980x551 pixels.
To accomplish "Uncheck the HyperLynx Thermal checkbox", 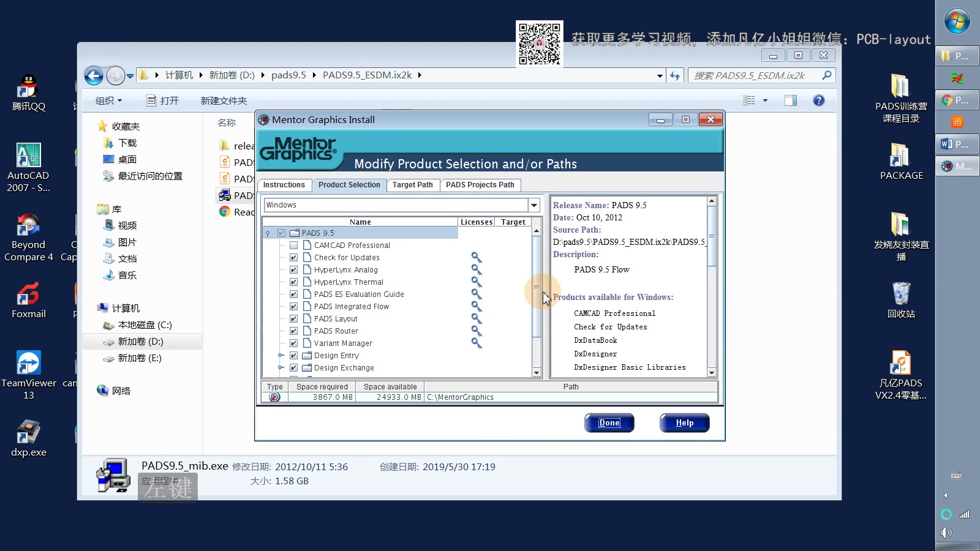I will pos(293,282).
